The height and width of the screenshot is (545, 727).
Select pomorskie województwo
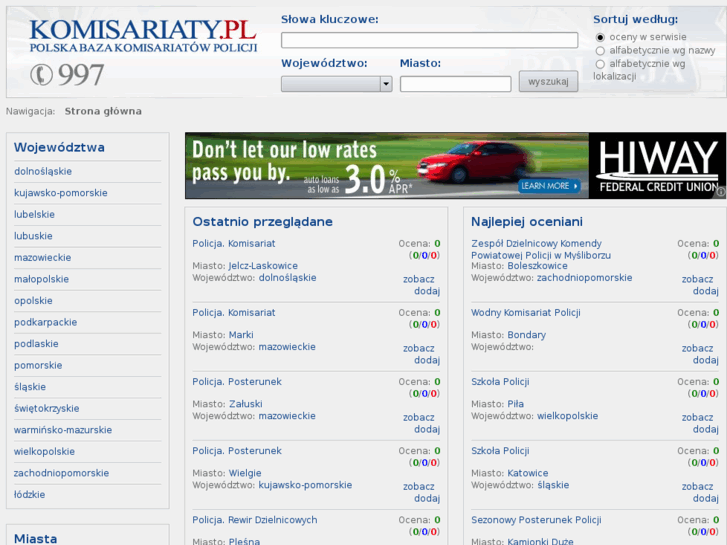point(38,365)
